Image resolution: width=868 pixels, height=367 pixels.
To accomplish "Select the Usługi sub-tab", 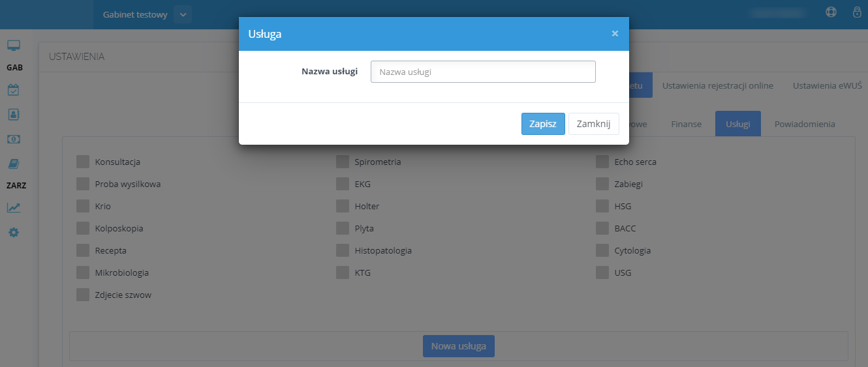I will [738, 124].
